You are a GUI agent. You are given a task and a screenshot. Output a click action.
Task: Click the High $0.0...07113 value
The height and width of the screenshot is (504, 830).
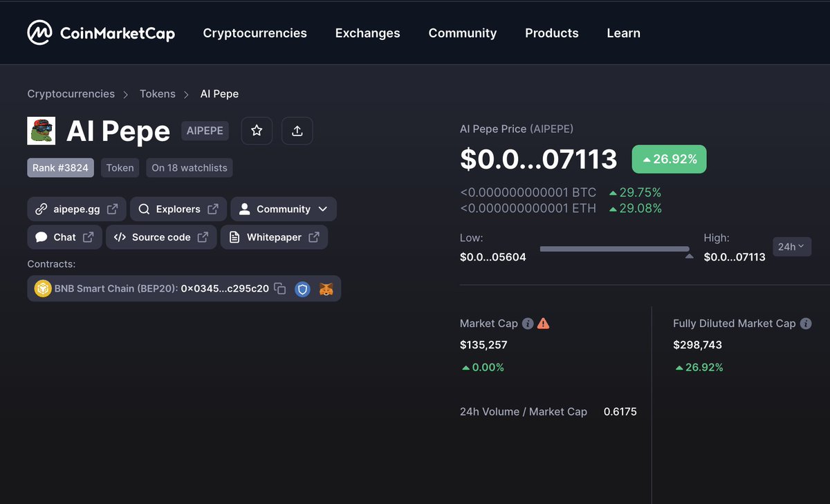(x=735, y=256)
